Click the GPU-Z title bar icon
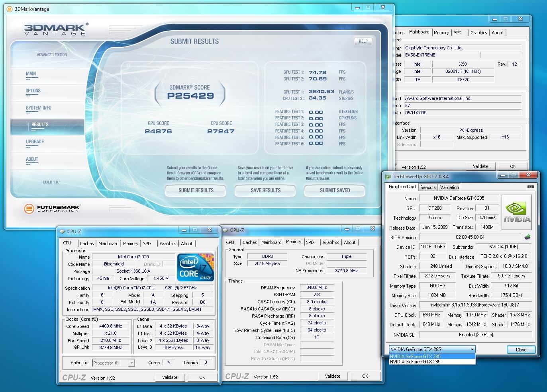The width and height of the screenshot is (547, 392). pos(388,177)
